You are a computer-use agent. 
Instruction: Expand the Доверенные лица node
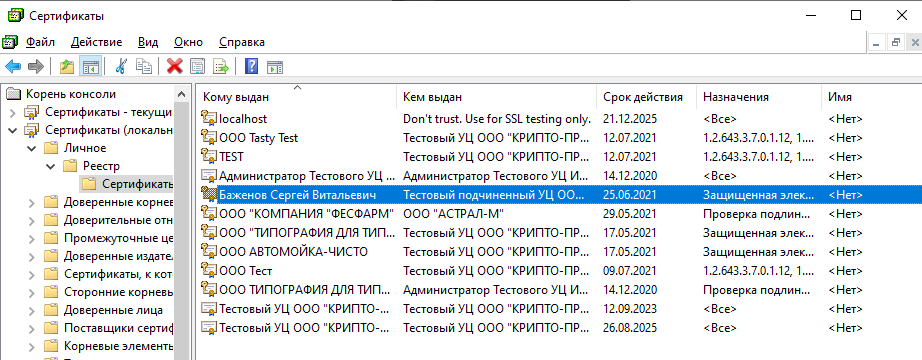pos(32,310)
